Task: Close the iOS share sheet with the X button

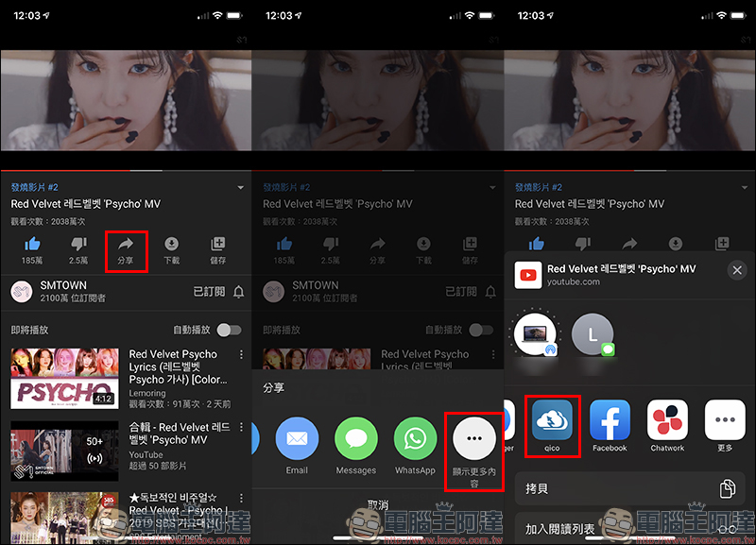Action: (737, 270)
